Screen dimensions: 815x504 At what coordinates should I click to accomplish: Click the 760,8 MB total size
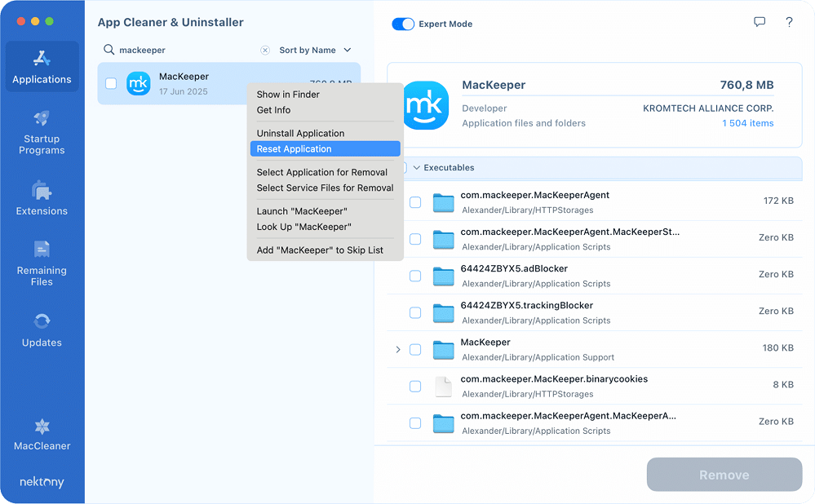pyautogui.click(x=746, y=85)
